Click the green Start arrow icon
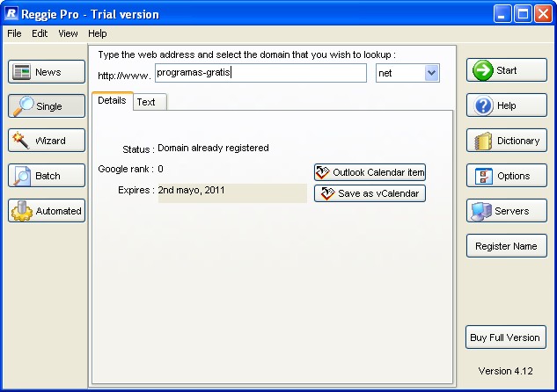 coord(483,70)
